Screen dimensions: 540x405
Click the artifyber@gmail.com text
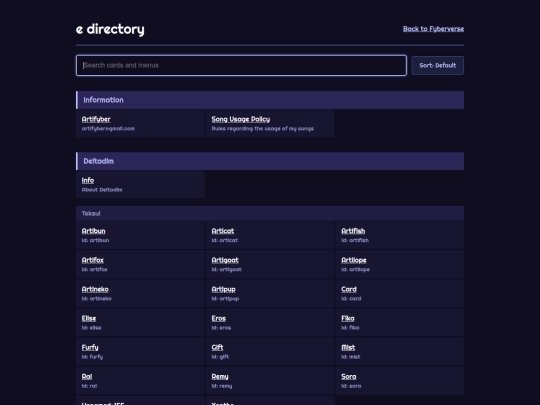click(108, 128)
